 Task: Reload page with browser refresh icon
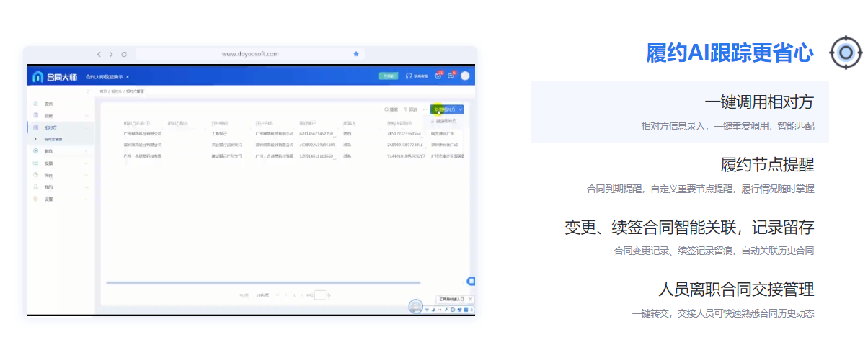(x=124, y=54)
